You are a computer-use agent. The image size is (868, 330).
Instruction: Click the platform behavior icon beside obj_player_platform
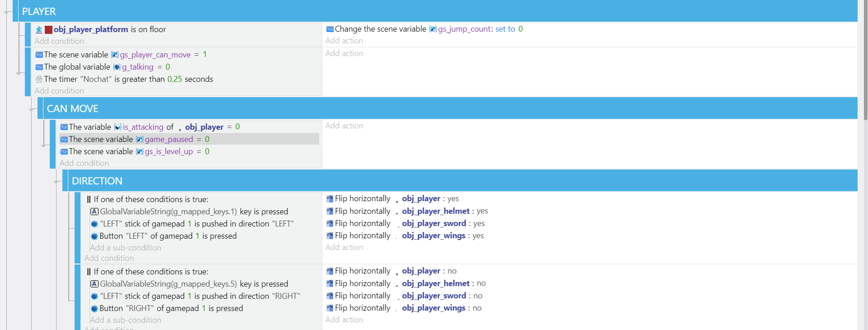click(x=39, y=30)
